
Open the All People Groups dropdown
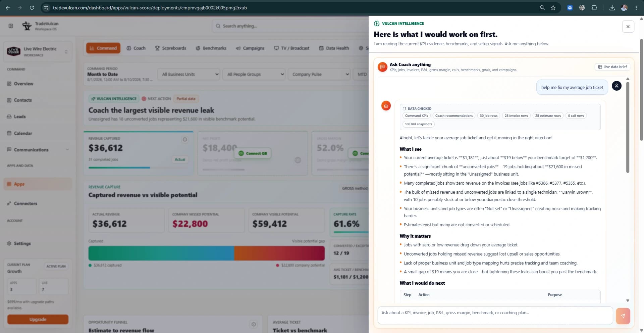pos(254,74)
